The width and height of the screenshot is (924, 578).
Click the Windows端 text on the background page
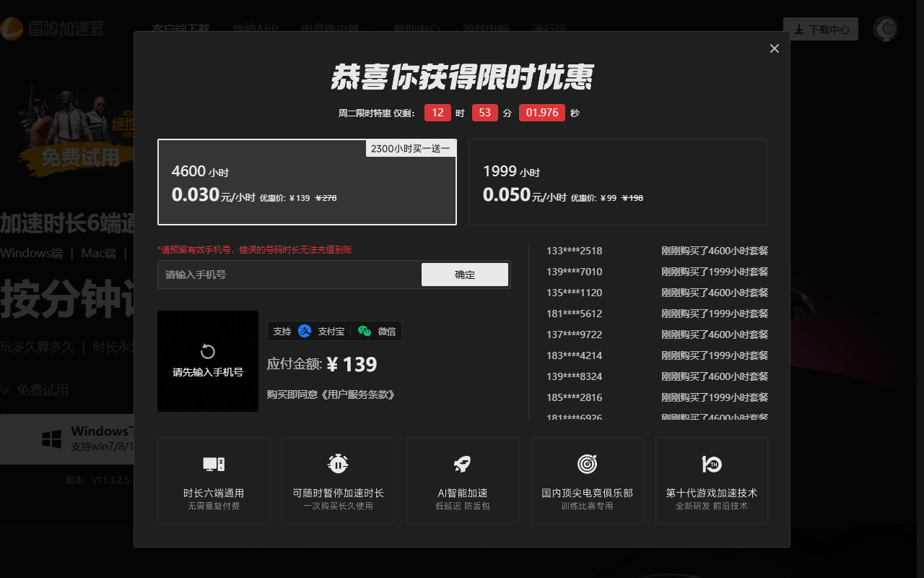pyautogui.click(x=32, y=254)
